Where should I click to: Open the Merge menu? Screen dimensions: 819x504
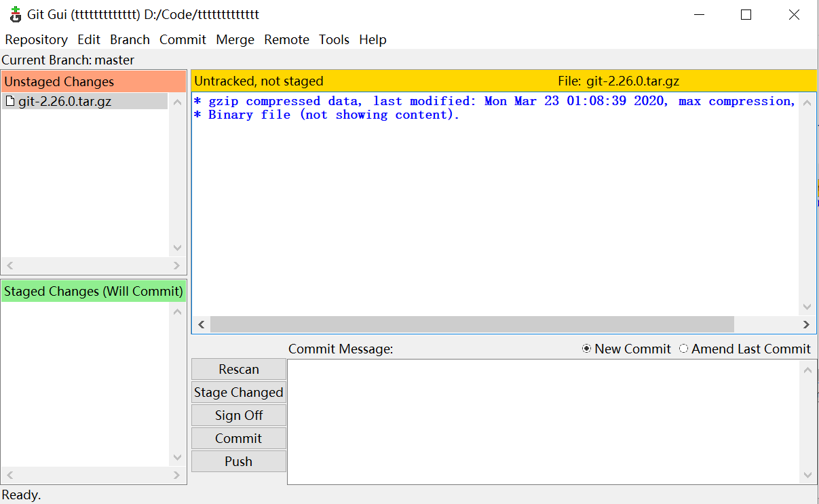pyautogui.click(x=235, y=39)
